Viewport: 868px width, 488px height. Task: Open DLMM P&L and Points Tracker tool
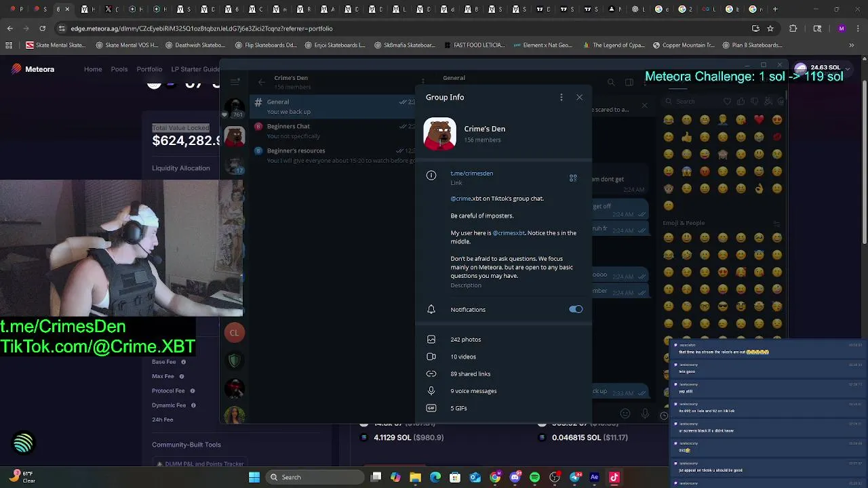point(200,464)
